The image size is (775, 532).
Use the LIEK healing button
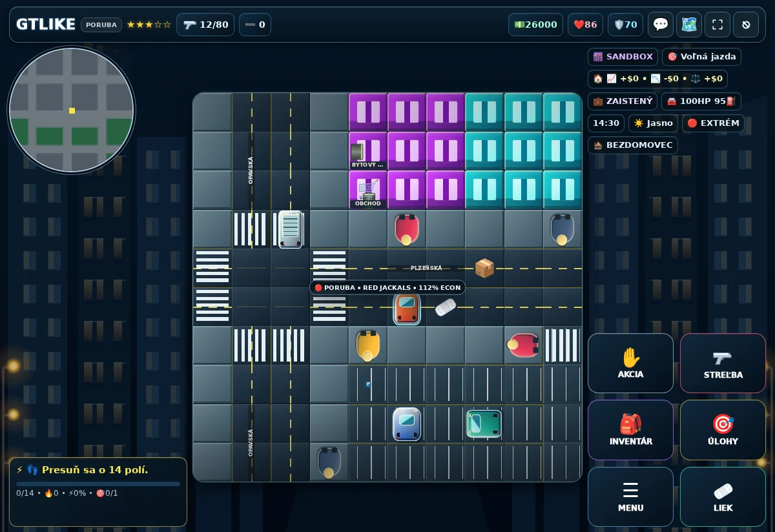click(723, 496)
